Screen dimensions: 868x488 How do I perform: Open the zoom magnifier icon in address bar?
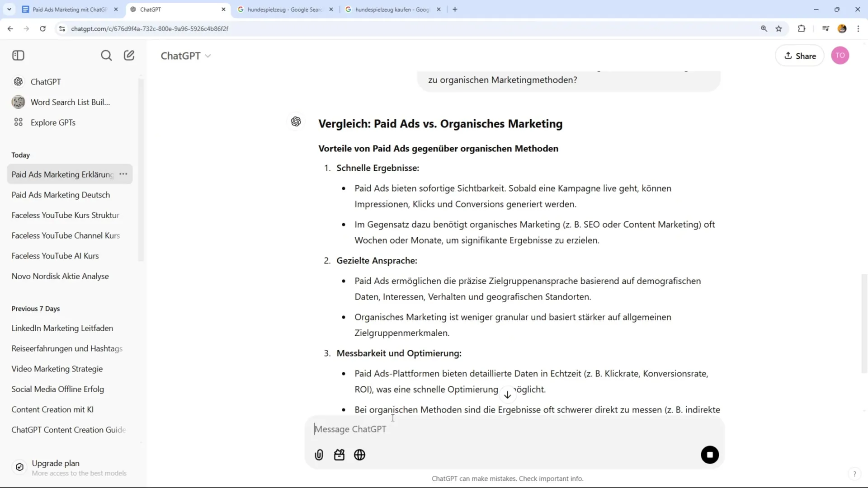pyautogui.click(x=764, y=28)
